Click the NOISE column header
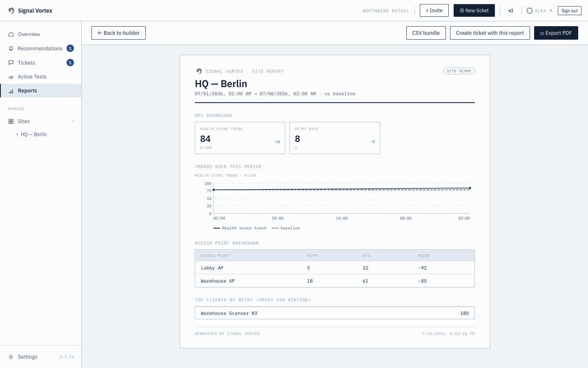588x368 pixels. click(x=424, y=256)
